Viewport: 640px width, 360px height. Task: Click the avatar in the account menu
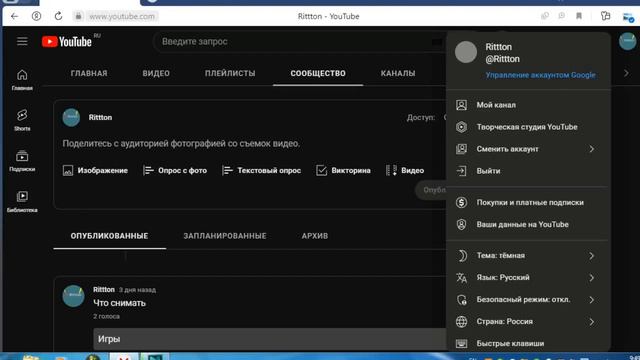466,52
